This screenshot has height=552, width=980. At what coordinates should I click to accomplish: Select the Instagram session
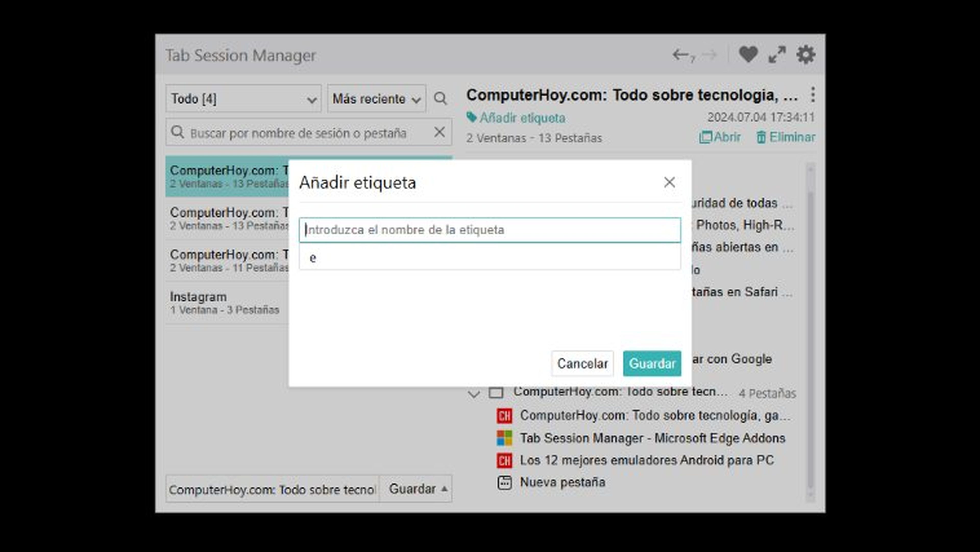tap(227, 302)
